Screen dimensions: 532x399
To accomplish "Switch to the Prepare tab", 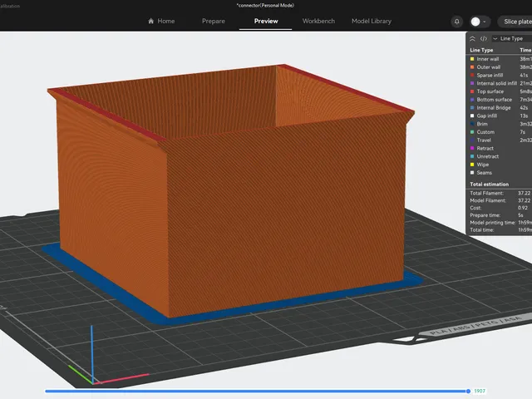I will click(214, 21).
